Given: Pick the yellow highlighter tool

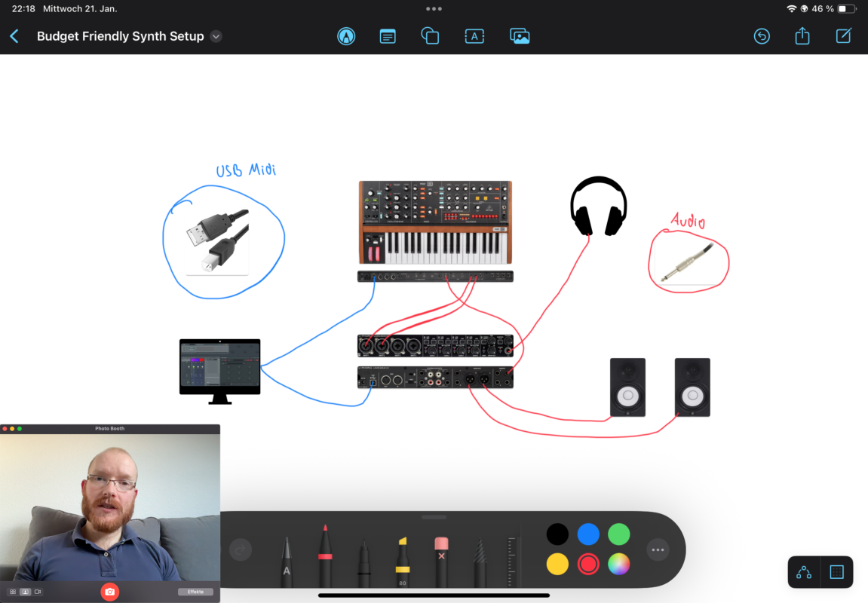Looking at the screenshot, I should pyautogui.click(x=403, y=562).
